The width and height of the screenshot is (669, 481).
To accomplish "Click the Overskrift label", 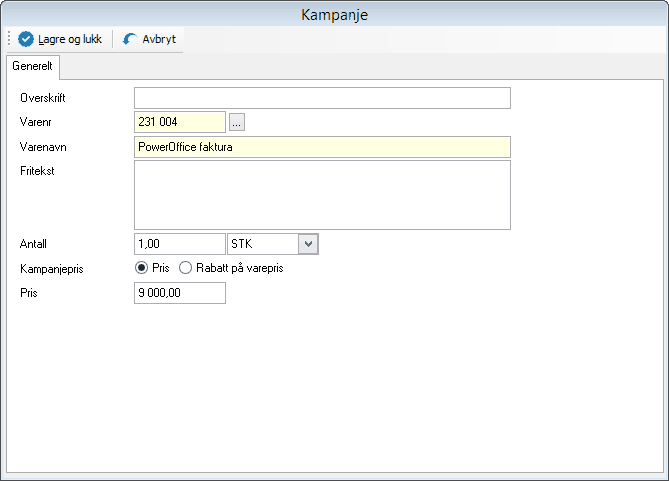I will click(43, 98).
